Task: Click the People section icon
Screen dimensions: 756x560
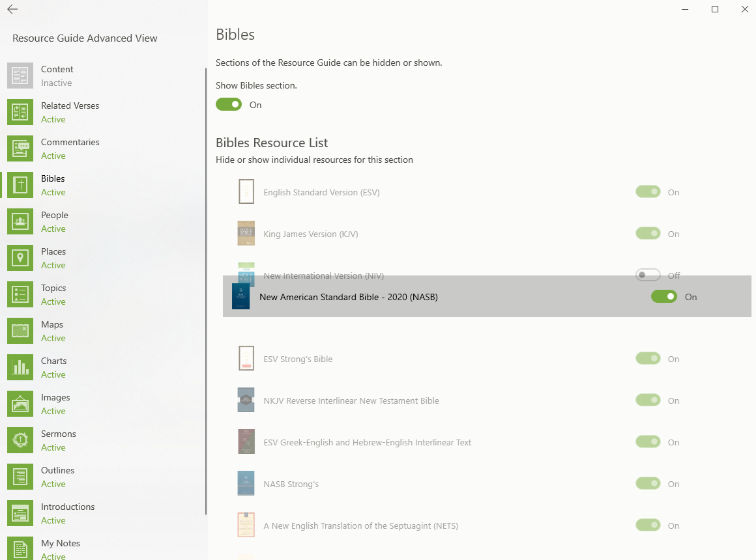Action: pyautogui.click(x=20, y=221)
